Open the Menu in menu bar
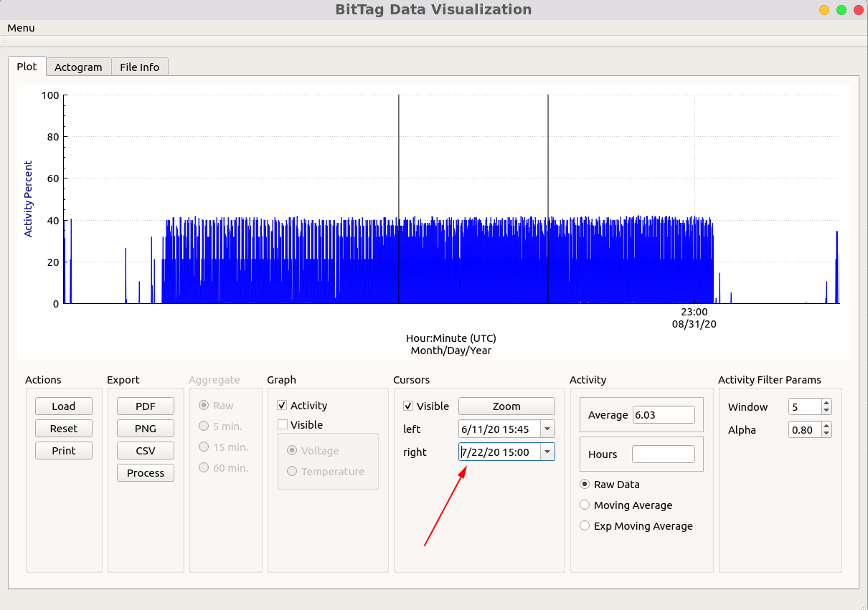Screen dimensions: 868x610 coord(21,28)
